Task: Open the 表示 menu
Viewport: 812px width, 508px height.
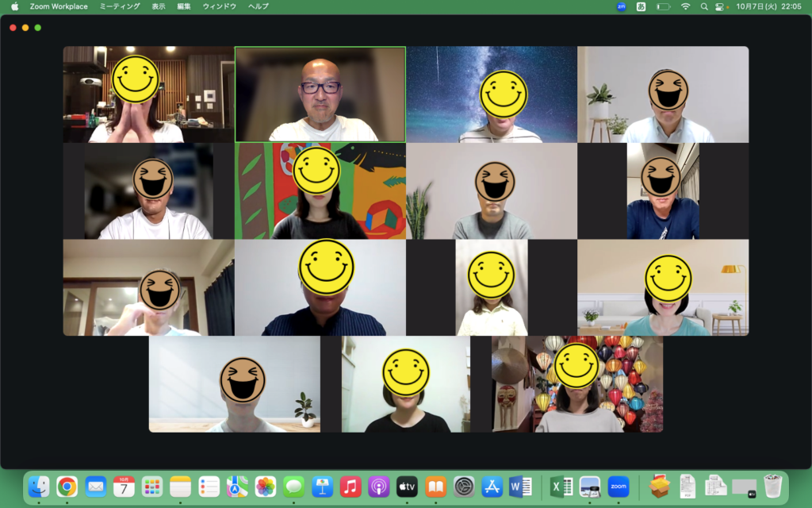Action: tap(159, 6)
